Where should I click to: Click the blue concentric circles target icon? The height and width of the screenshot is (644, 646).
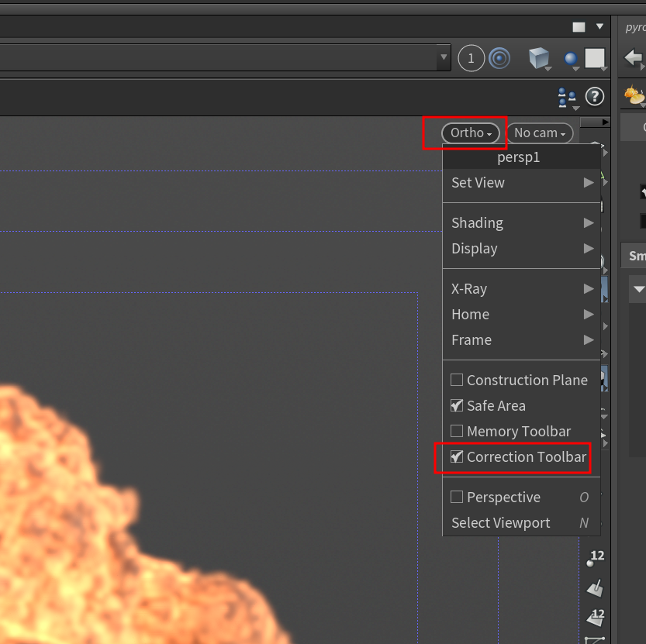coord(499,58)
